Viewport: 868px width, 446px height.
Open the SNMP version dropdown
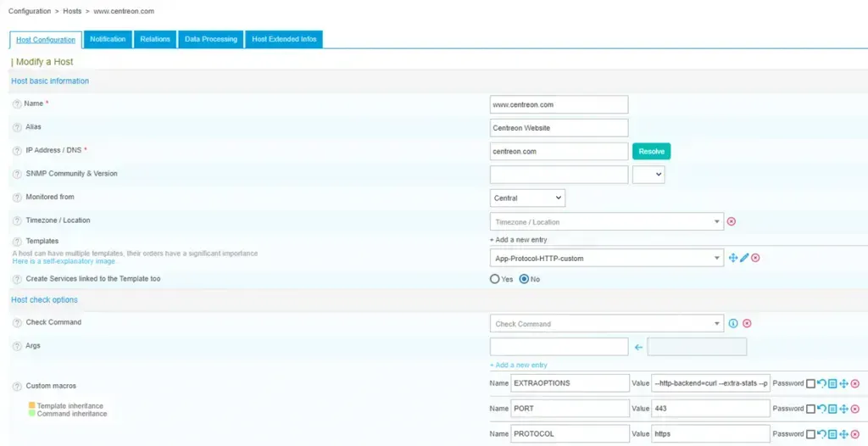pyautogui.click(x=648, y=175)
